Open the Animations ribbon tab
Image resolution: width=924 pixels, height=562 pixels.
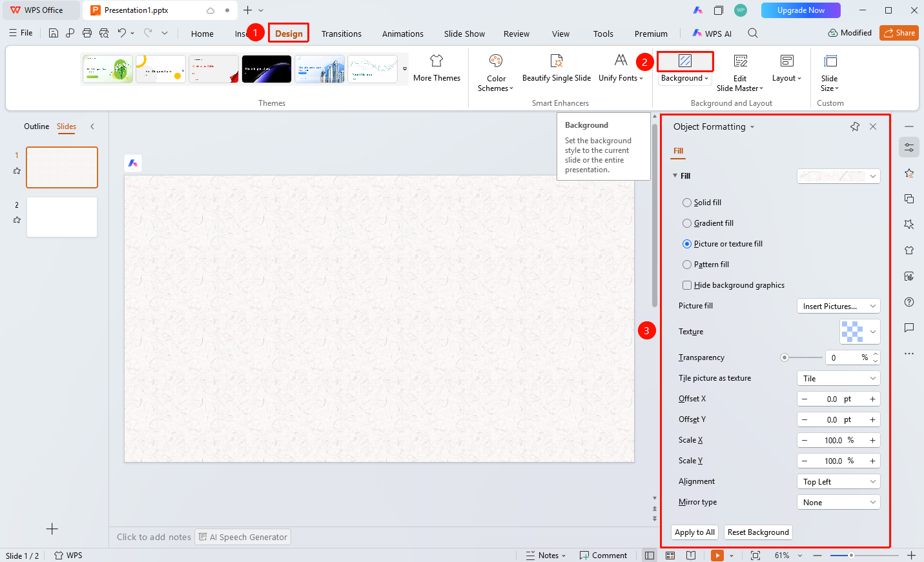403,34
